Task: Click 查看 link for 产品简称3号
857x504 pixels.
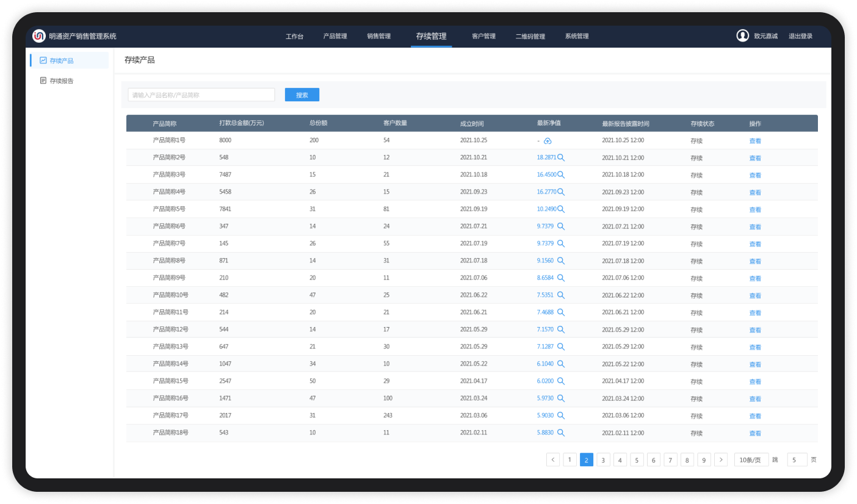Action: pos(755,175)
